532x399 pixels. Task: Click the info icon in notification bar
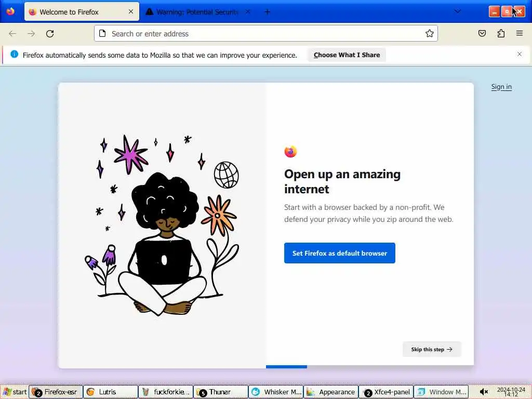[x=14, y=54]
